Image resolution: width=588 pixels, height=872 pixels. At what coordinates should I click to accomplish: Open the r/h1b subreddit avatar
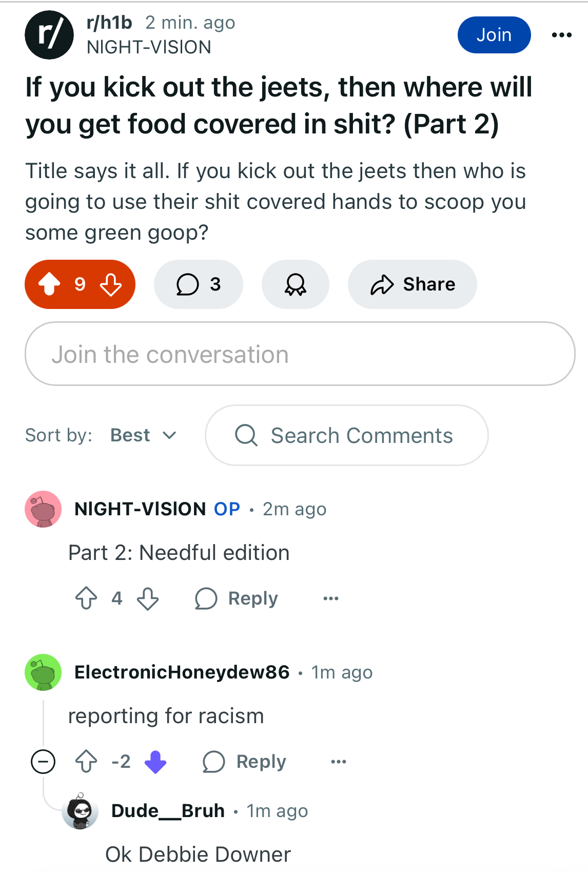pyautogui.click(x=49, y=35)
